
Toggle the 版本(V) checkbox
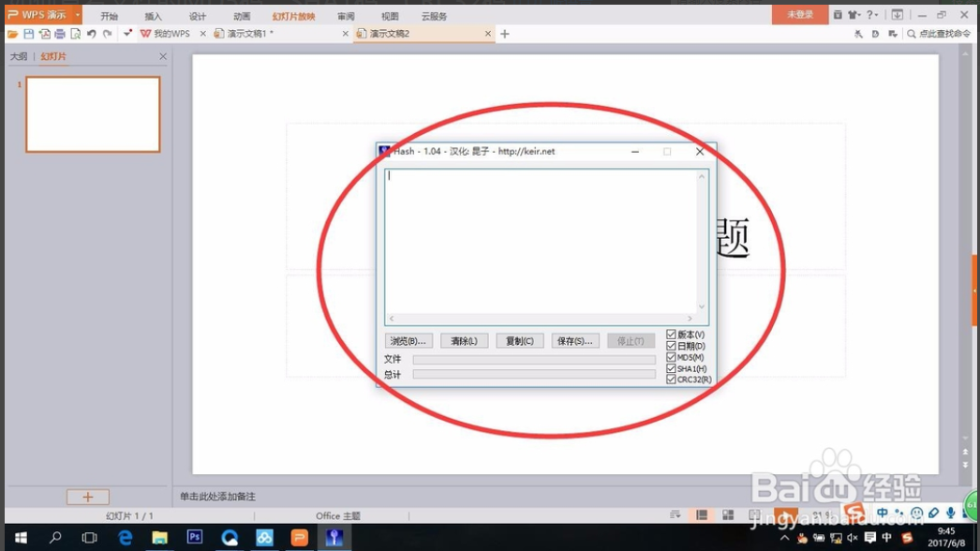(671, 335)
